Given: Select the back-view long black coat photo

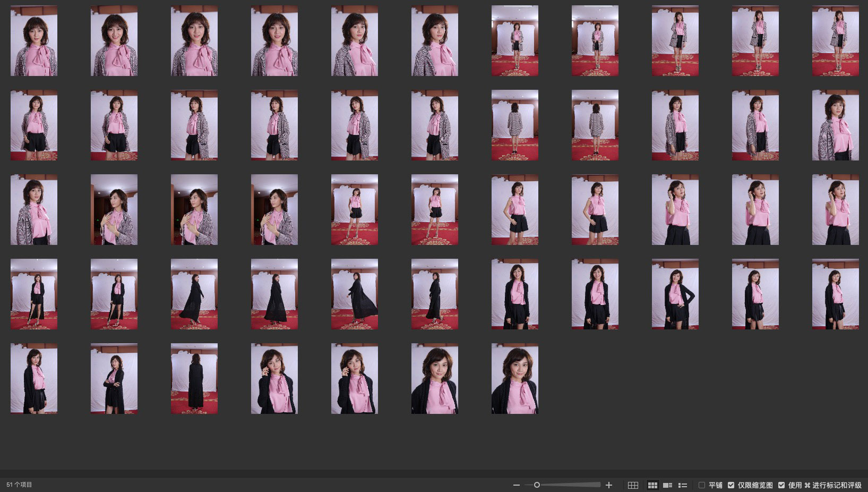Looking at the screenshot, I should 194,378.
